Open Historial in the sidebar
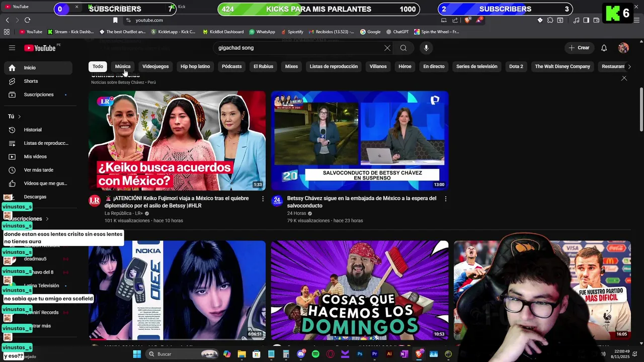Image resolution: width=644 pixels, height=362 pixels. (38, 130)
